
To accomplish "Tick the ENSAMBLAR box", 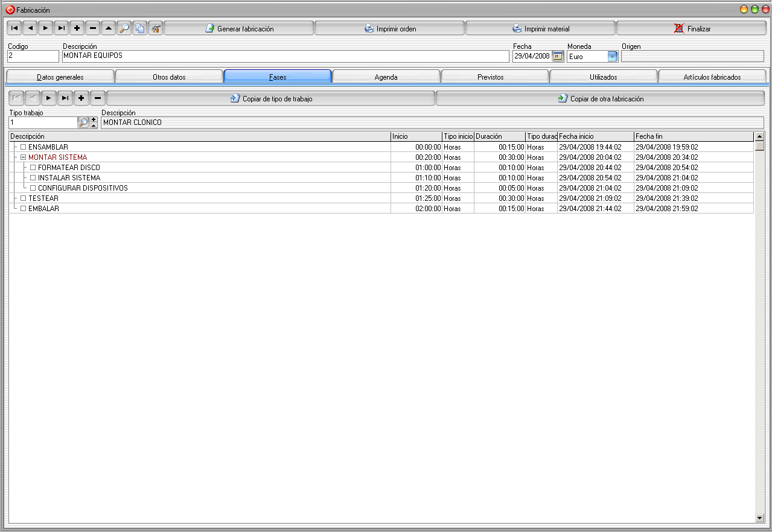I will tap(24, 147).
